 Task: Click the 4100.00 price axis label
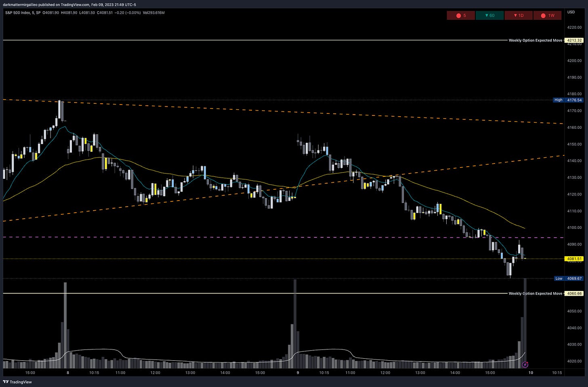[x=574, y=228]
